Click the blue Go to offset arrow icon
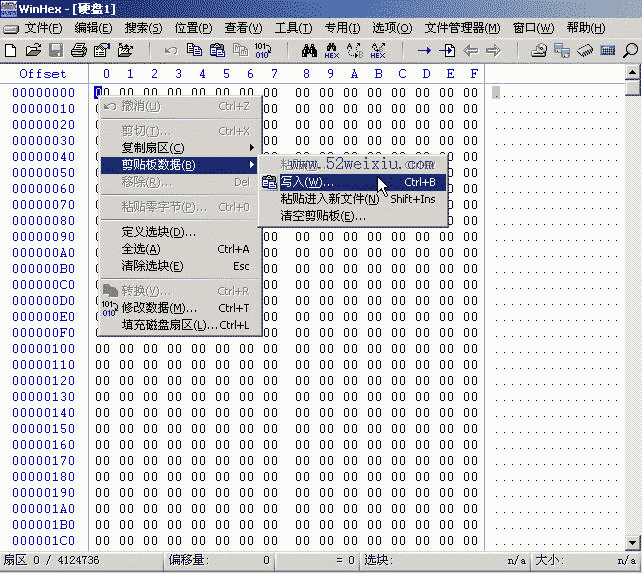This screenshot has height=574, width=642. click(x=424, y=51)
